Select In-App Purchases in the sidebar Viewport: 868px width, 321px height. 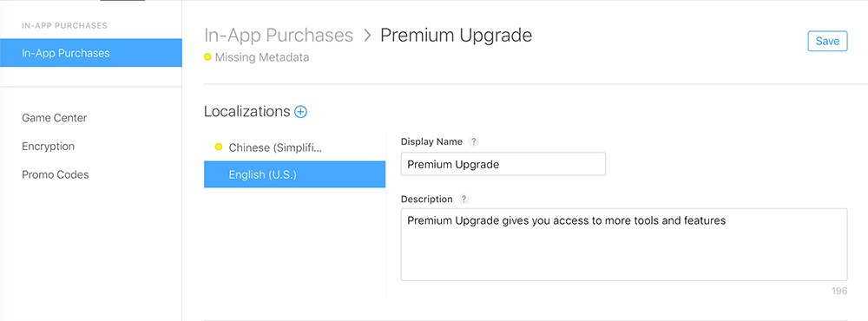tap(91, 53)
